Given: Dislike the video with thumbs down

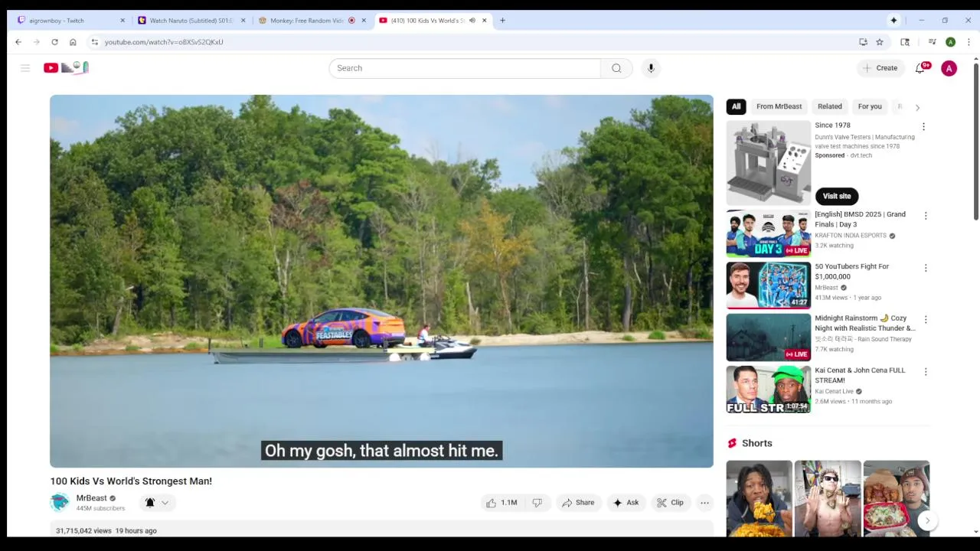Looking at the screenshot, I should (x=537, y=503).
